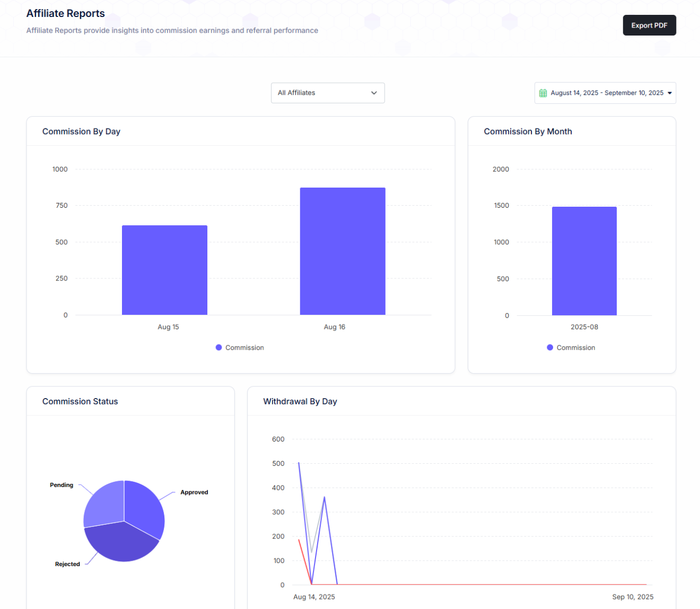Image resolution: width=700 pixels, height=609 pixels.
Task: Click the chevron in All Affiliates selector
Action: [374, 93]
